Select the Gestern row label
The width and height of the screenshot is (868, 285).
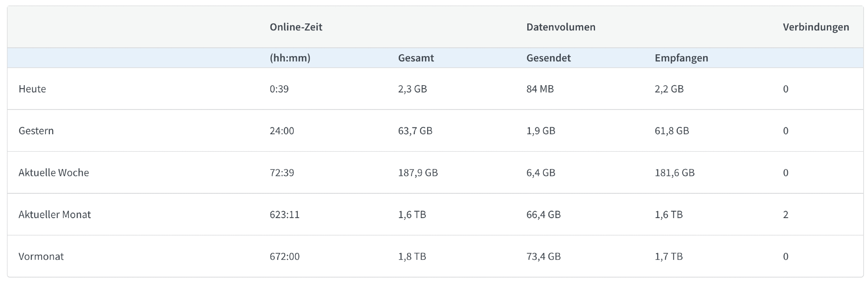click(36, 131)
